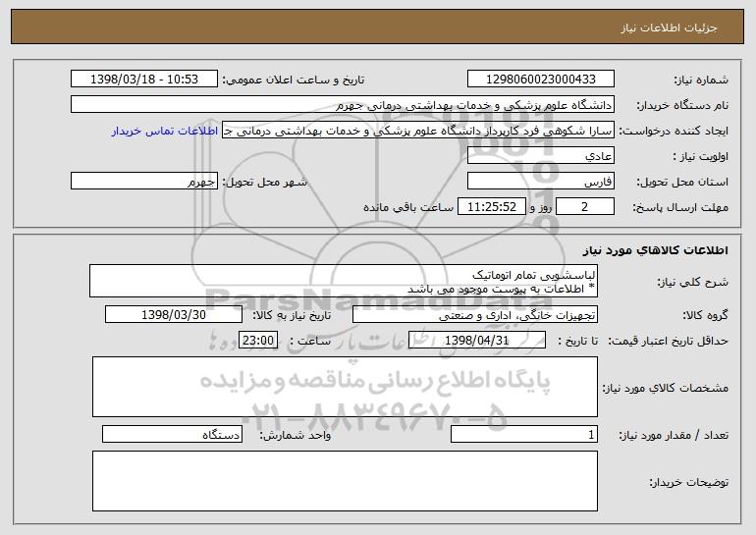756x535 pixels.
Task: Click the شماره نیاز label
Action: 701,80
